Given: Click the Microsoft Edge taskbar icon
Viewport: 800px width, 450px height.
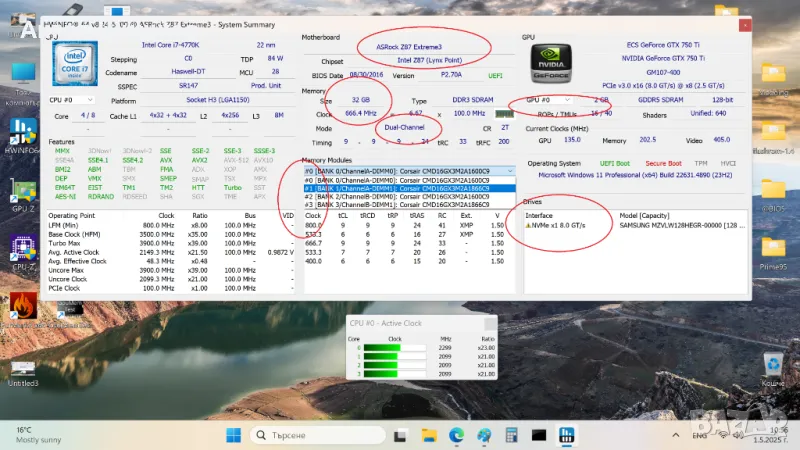Looking at the screenshot, I should click(456, 435).
